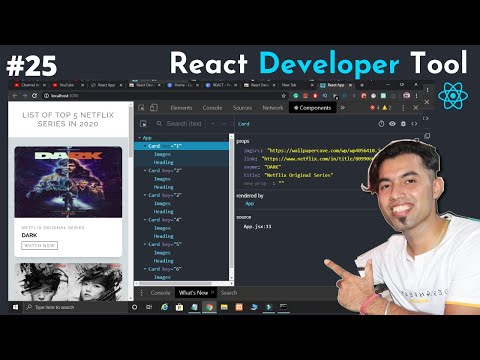Viewport: 480px width, 360px height.
Task: Switch to the YouTube browser tab
Action: click(67, 85)
